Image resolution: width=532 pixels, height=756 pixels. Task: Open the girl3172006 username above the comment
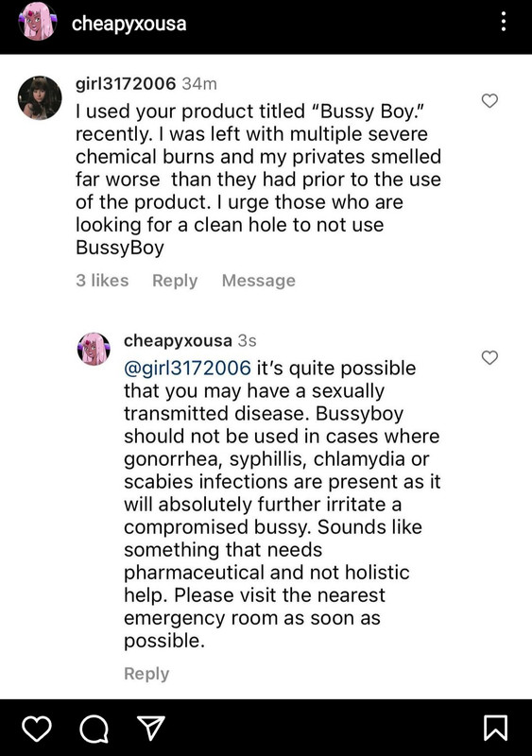(x=126, y=84)
